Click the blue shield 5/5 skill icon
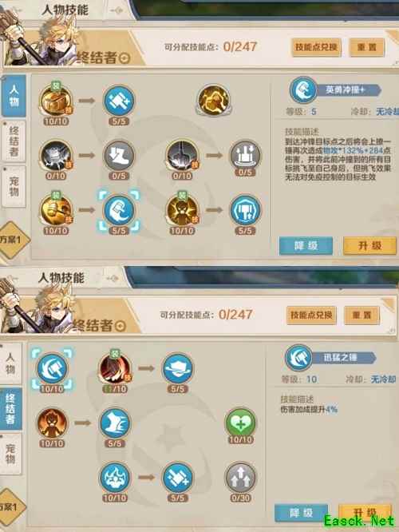Viewport: 399px width, 532px height. point(178,368)
